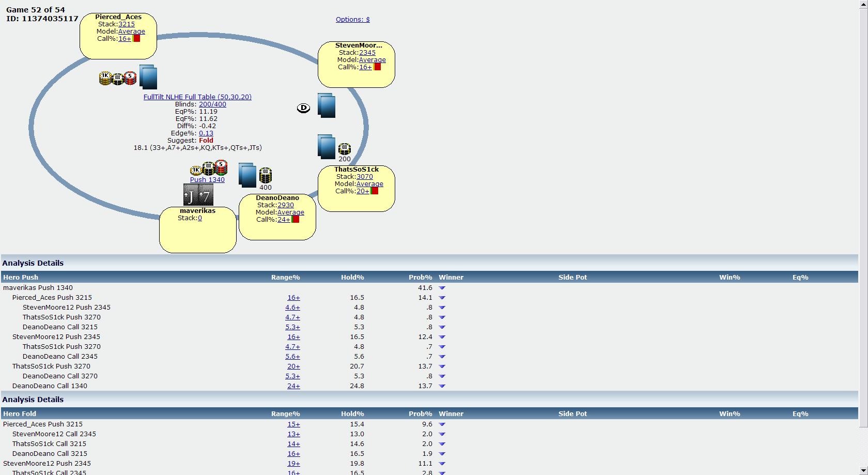
Task: Click chip stack above Push 1340
Action: (209, 168)
